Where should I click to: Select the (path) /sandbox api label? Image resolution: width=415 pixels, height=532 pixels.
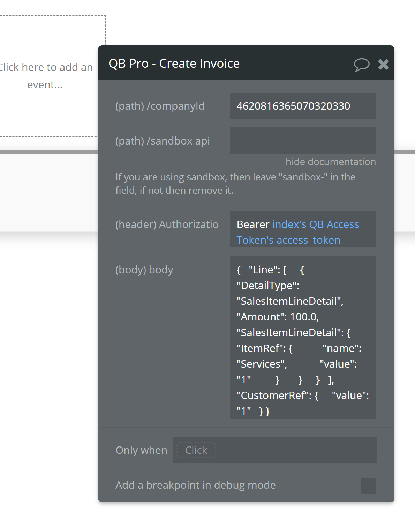coord(163,141)
